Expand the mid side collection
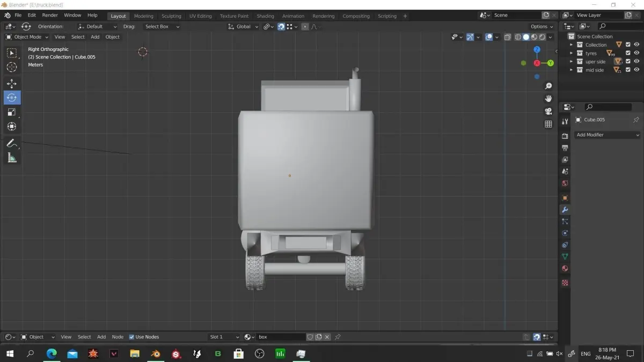 [571, 70]
